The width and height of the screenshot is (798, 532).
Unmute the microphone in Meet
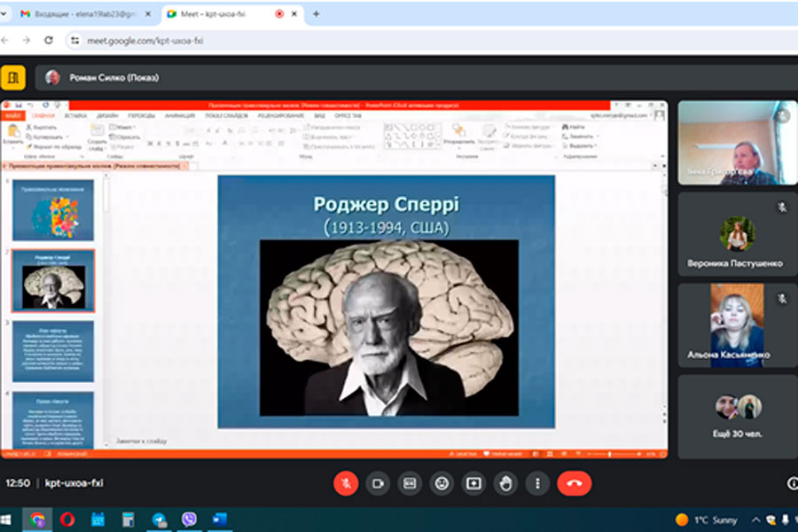[346, 483]
